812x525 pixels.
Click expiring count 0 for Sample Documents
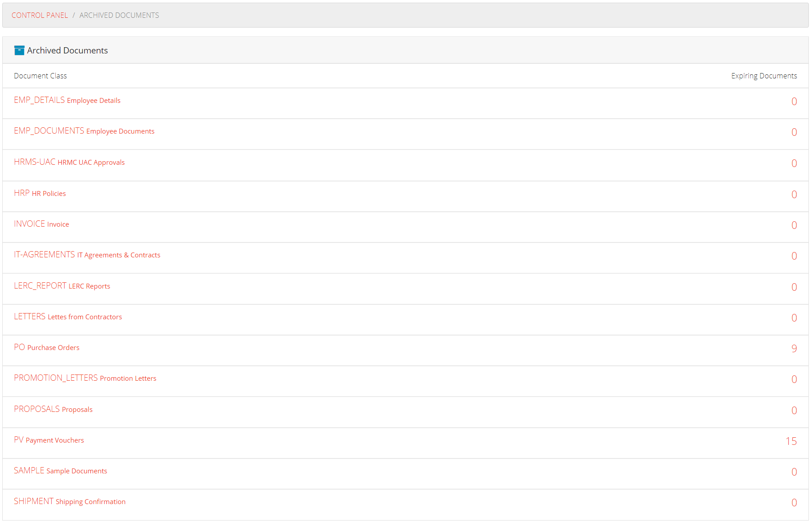(x=794, y=472)
